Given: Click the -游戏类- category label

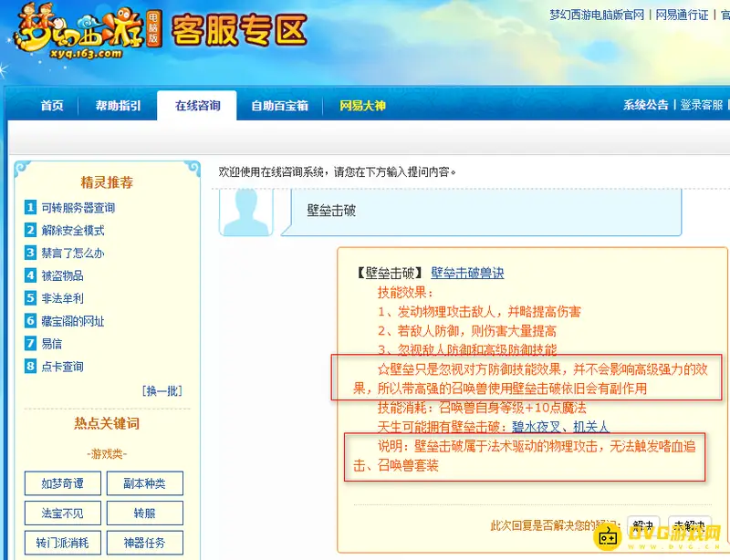Looking at the screenshot, I should [107, 454].
